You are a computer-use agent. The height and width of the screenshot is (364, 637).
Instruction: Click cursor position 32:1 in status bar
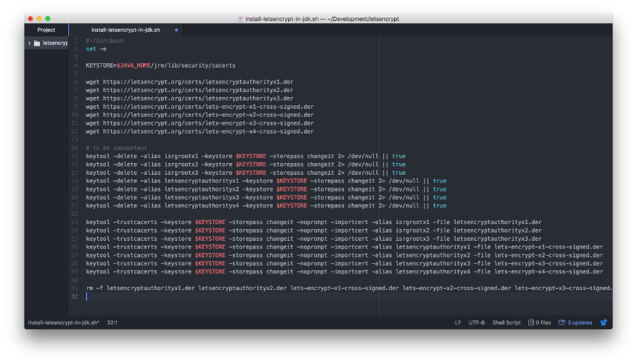pyautogui.click(x=112, y=322)
